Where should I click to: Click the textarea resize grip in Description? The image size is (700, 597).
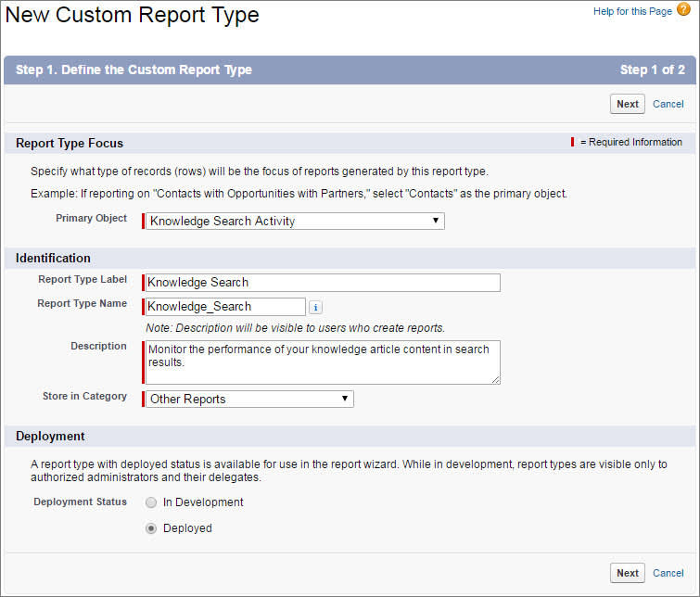[496, 379]
